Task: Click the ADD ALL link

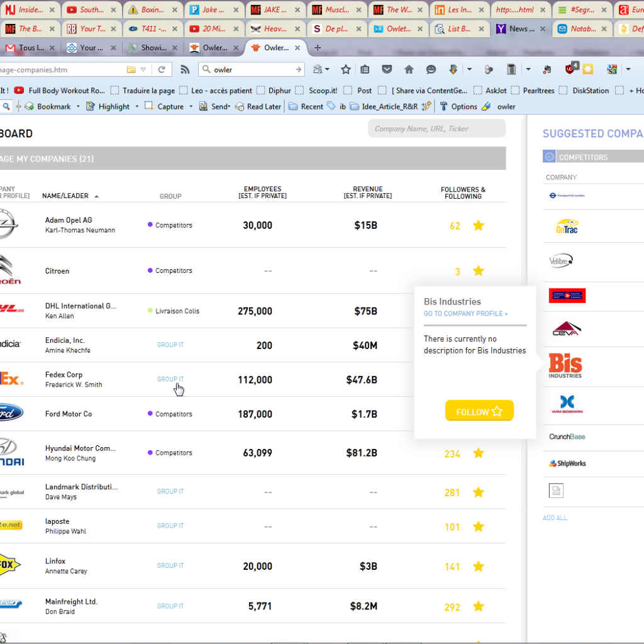Action: tap(555, 518)
